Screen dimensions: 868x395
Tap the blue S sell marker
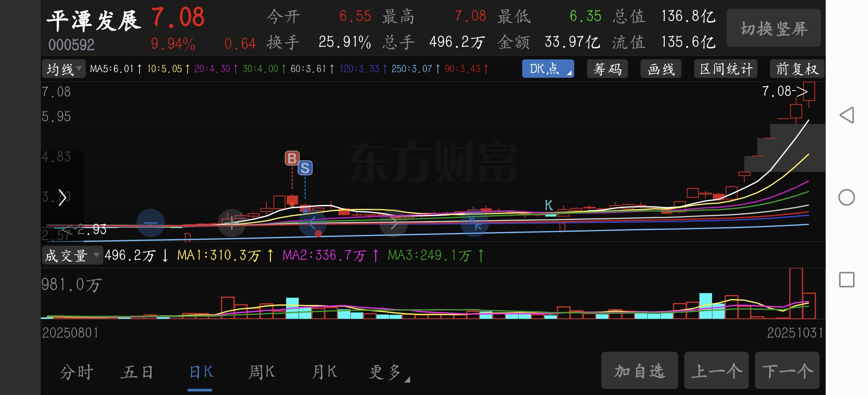[x=305, y=168]
